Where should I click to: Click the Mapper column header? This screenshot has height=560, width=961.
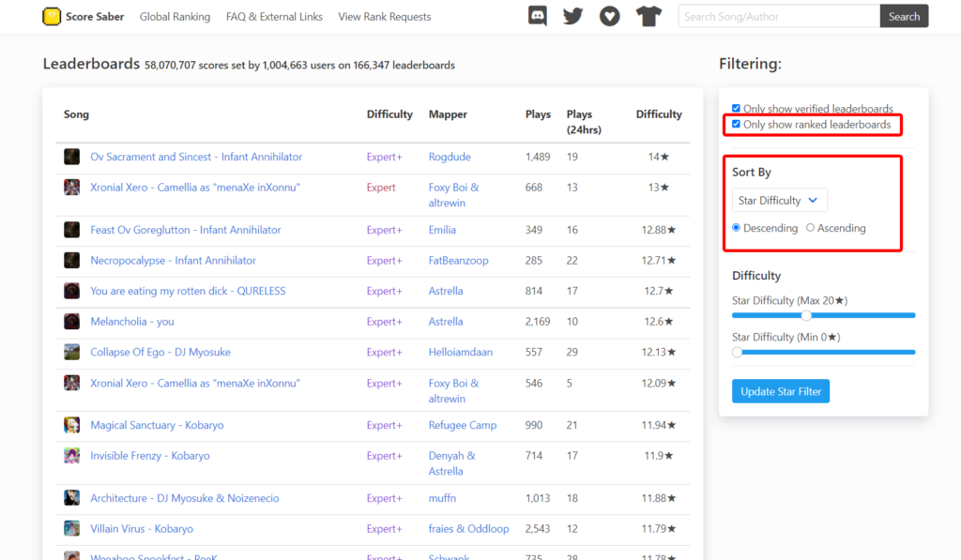[448, 114]
